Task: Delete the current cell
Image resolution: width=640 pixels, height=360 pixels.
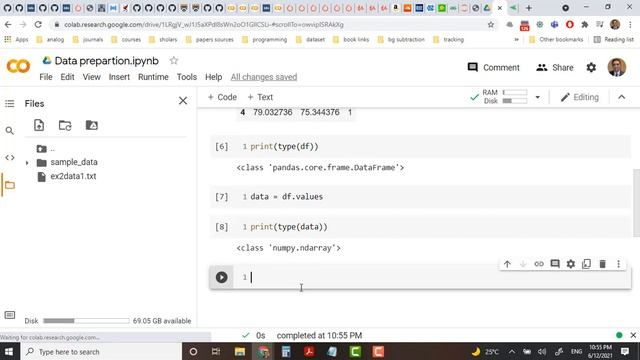Action: point(602,264)
